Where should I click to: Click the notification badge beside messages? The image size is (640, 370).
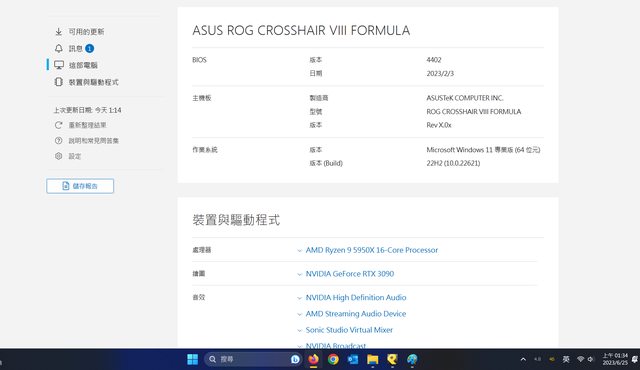point(89,49)
